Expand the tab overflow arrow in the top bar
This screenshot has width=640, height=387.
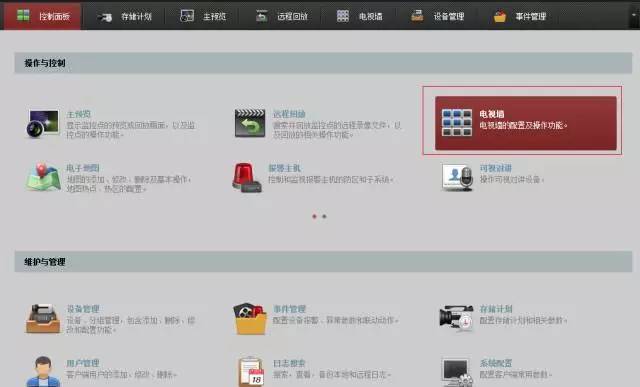coord(634,15)
